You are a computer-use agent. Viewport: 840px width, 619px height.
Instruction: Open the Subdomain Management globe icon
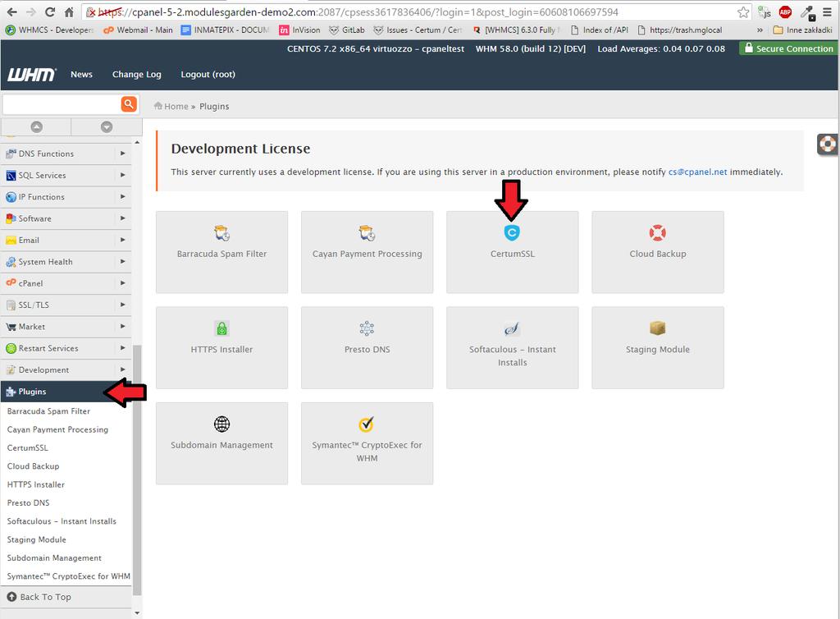point(221,424)
